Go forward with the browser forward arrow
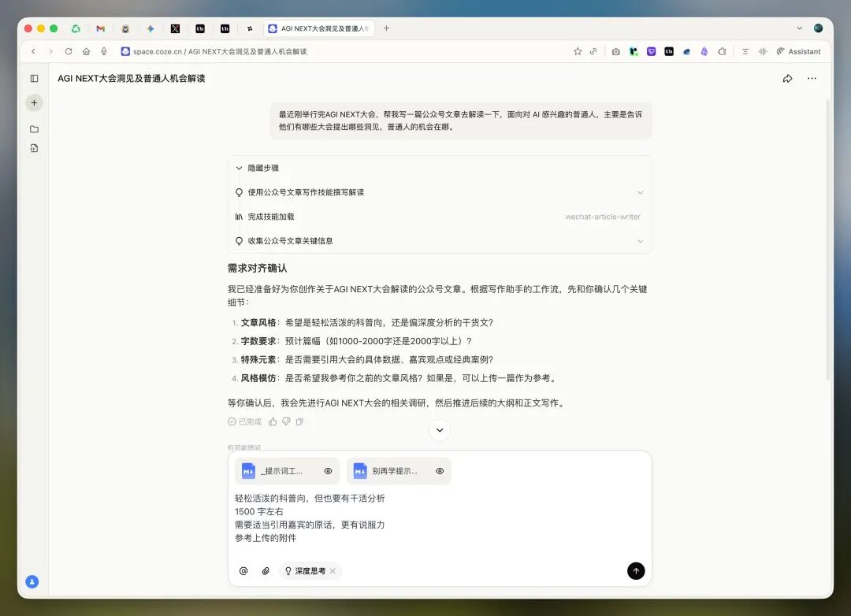 pos(50,51)
